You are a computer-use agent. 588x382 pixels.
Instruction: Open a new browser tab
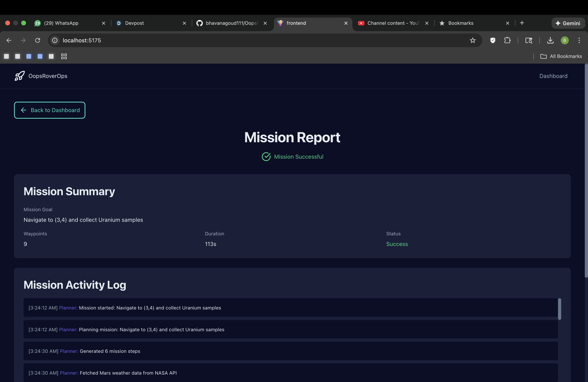522,23
